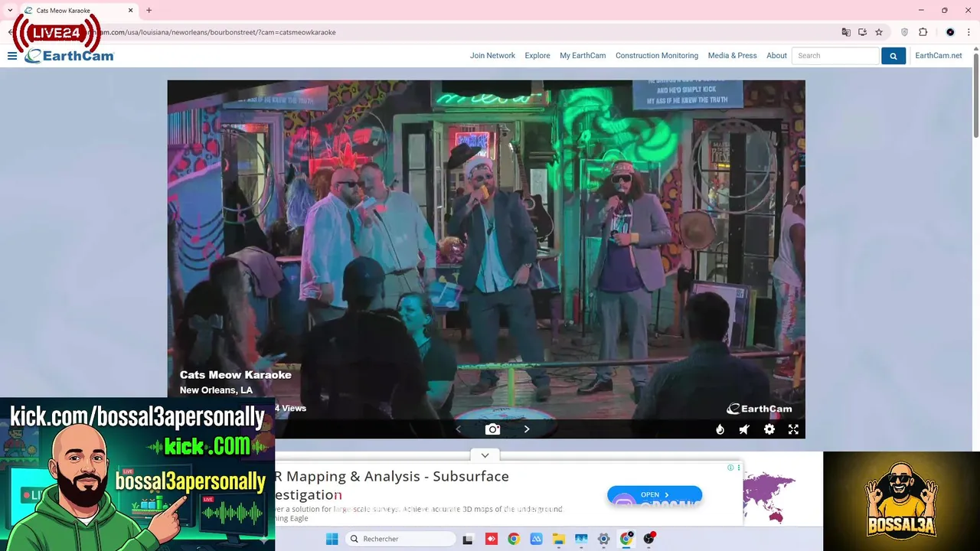
Task: Open the About menu item
Action: [776, 56]
